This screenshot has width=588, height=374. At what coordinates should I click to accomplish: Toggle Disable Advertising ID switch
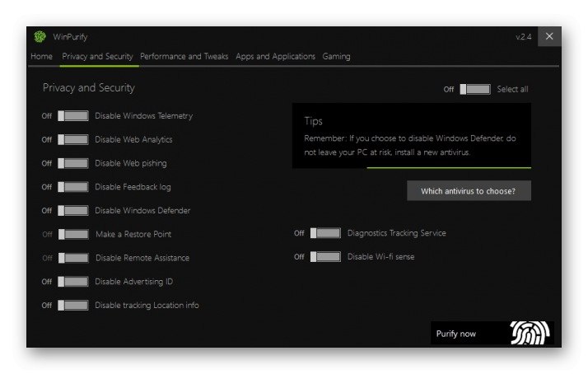[x=73, y=282]
